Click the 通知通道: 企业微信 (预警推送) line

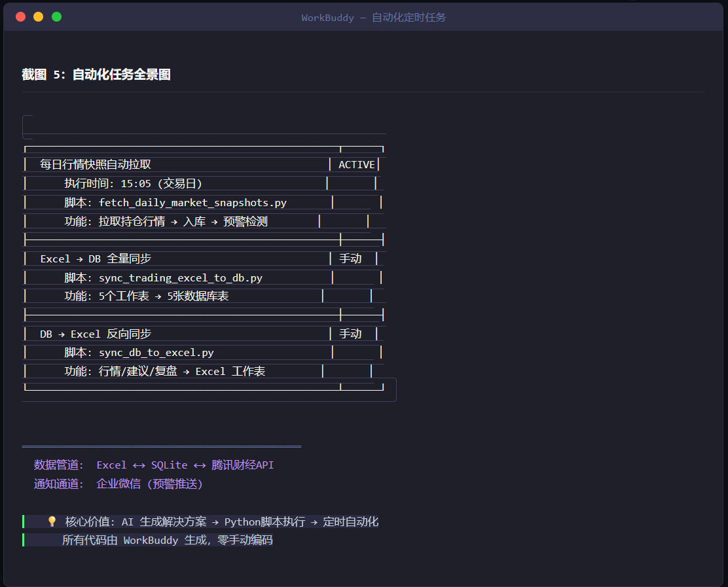[118, 484]
